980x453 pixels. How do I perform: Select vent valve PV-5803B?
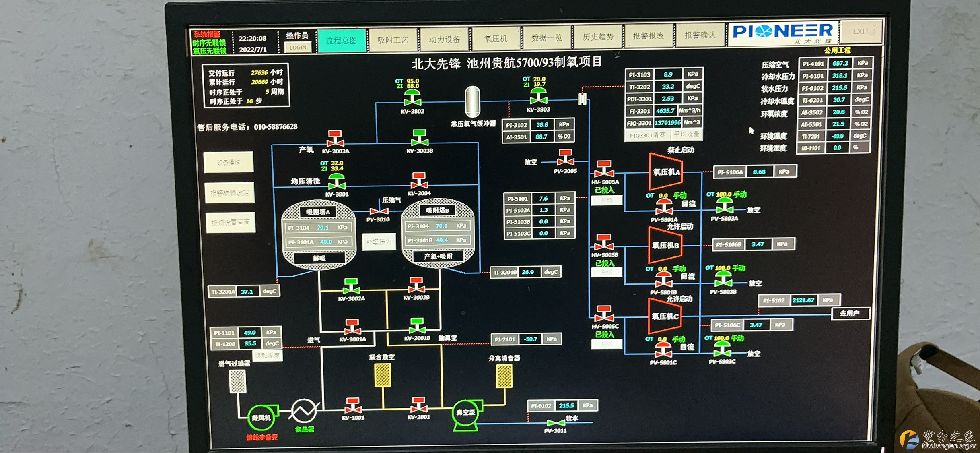723,279
